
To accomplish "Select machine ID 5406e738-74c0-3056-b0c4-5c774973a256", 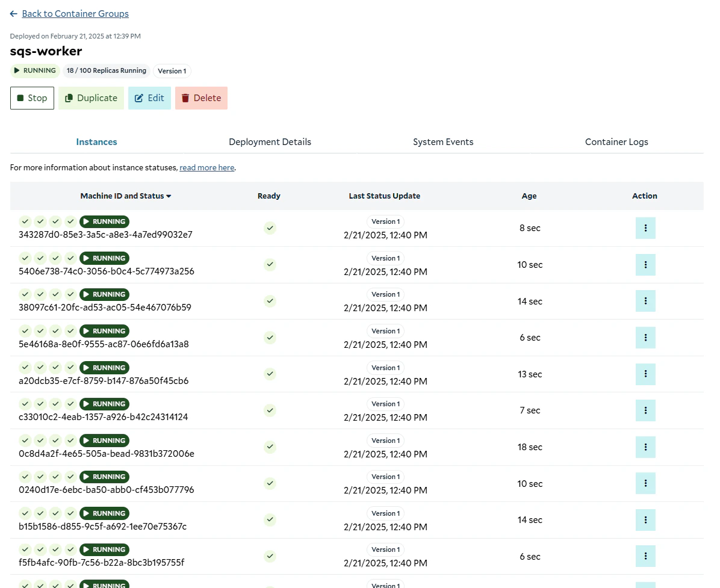I will (x=107, y=271).
